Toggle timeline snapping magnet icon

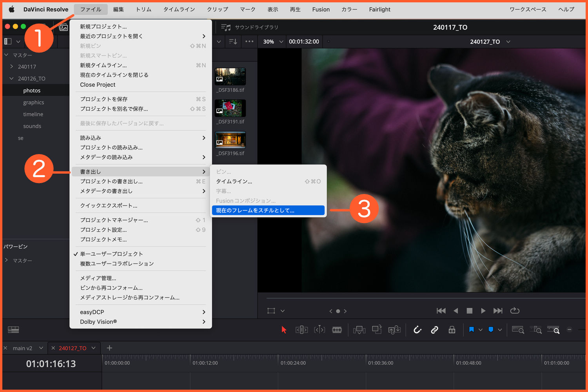point(417,330)
